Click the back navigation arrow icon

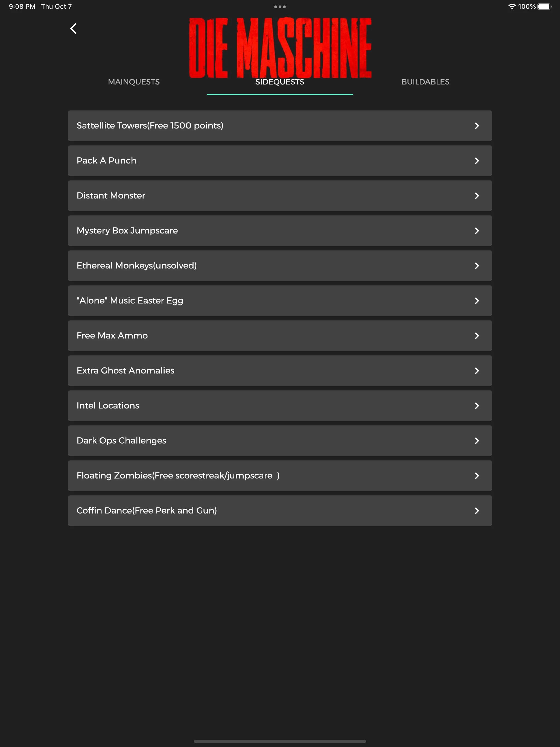[73, 28]
